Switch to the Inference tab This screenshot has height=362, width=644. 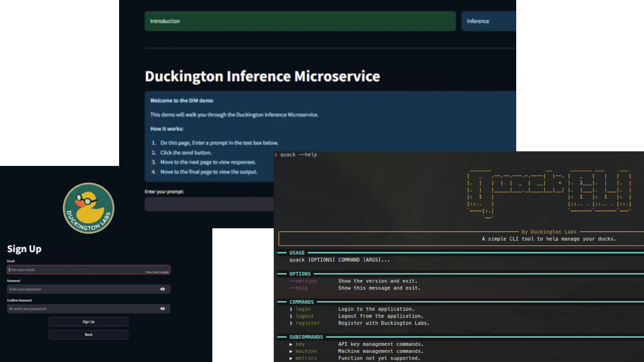(x=478, y=21)
